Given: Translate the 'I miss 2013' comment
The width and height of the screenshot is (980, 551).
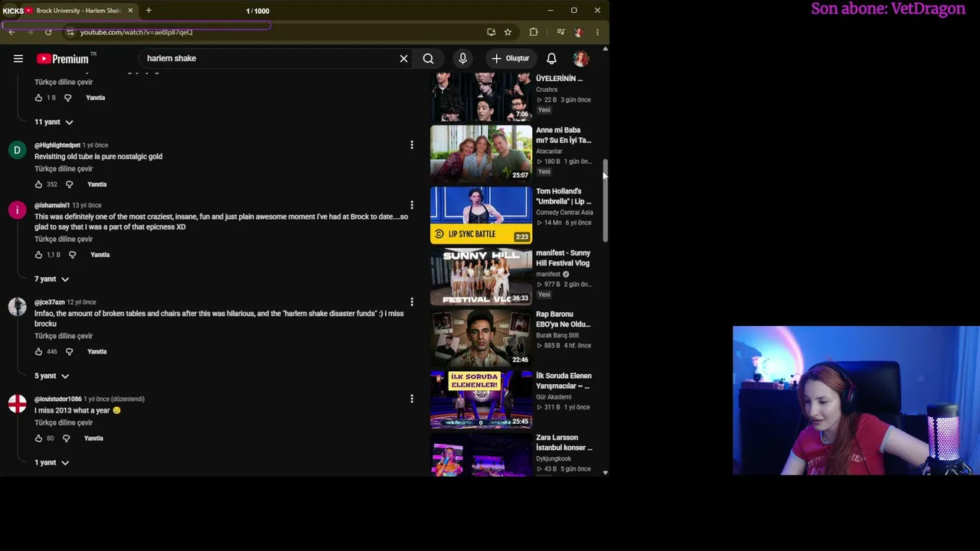Looking at the screenshot, I should (x=64, y=422).
